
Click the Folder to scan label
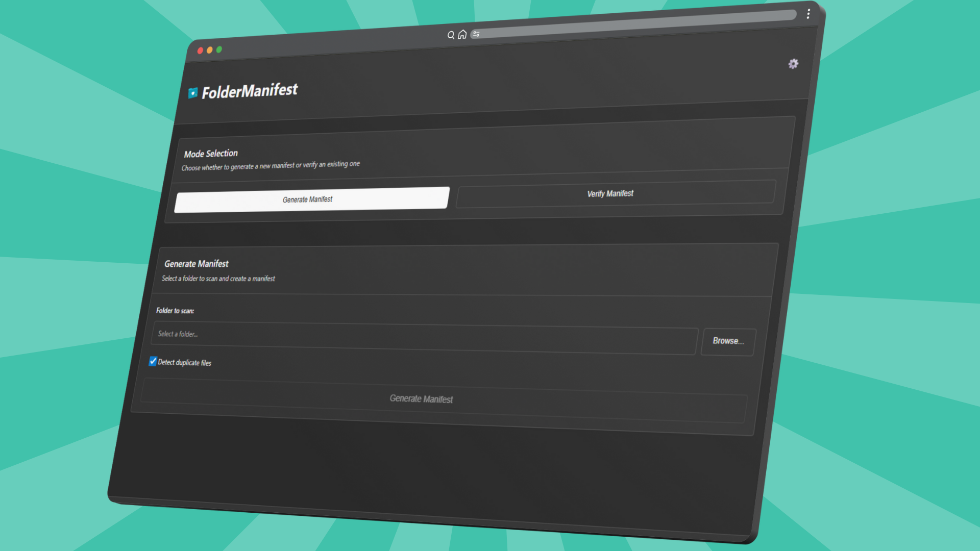pos(175,311)
